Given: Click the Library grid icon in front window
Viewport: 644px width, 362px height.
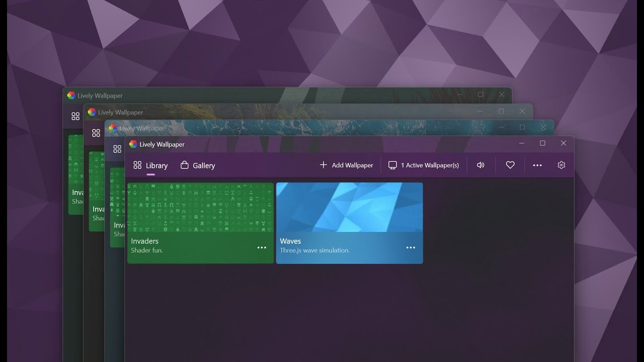Looking at the screenshot, I should pos(137,165).
